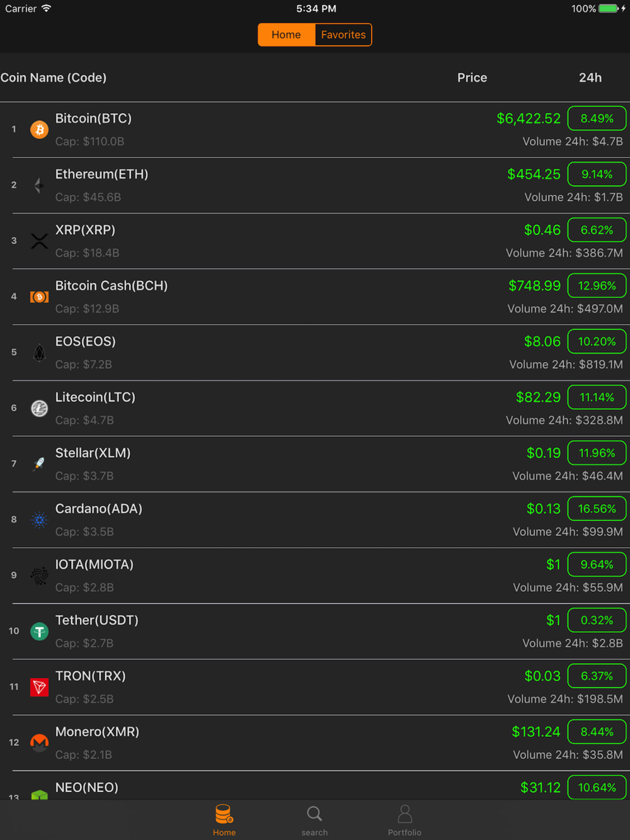630x840 pixels.
Task: Open the search tab in bottom bar
Action: click(x=314, y=820)
